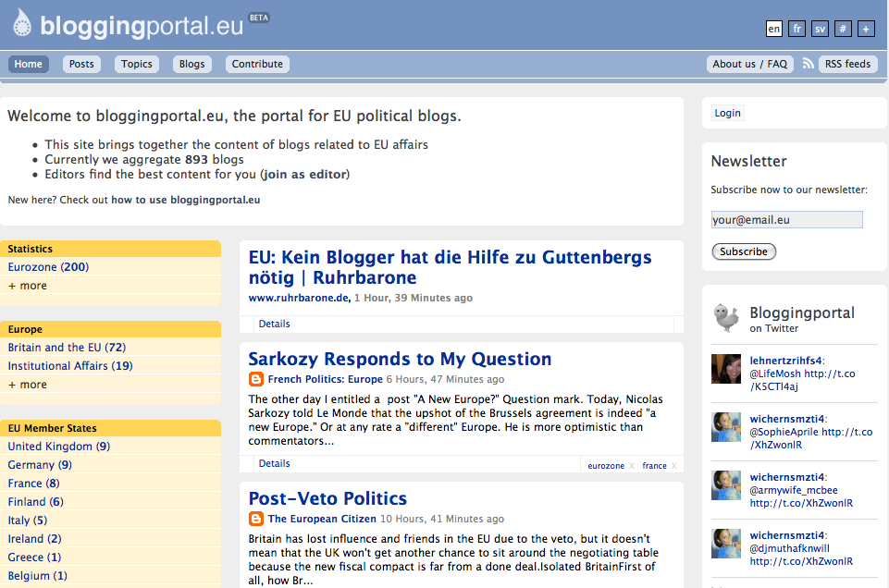Screen dimensions: 889x588
Task: Click the plus button to show more languages
Action: point(866,29)
